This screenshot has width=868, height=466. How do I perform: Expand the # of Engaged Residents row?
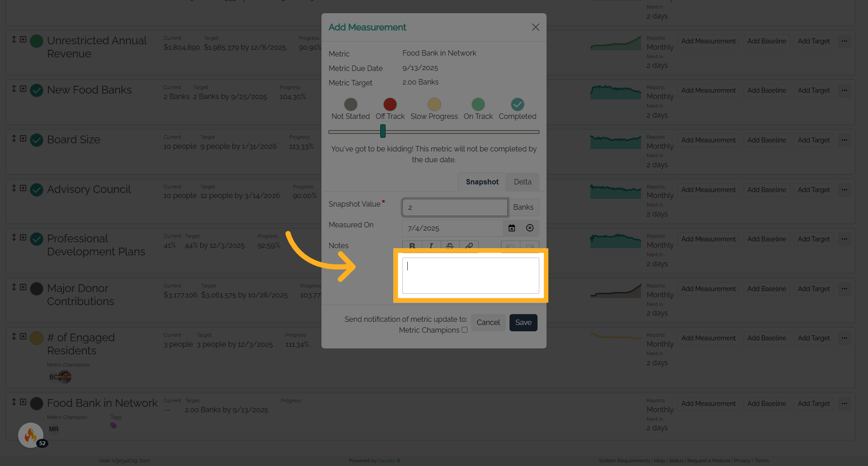pos(23,336)
